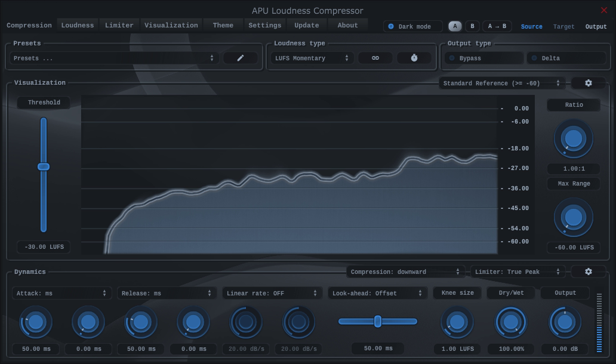Switch to Visualization tab
This screenshot has height=364, width=616.
[171, 25]
